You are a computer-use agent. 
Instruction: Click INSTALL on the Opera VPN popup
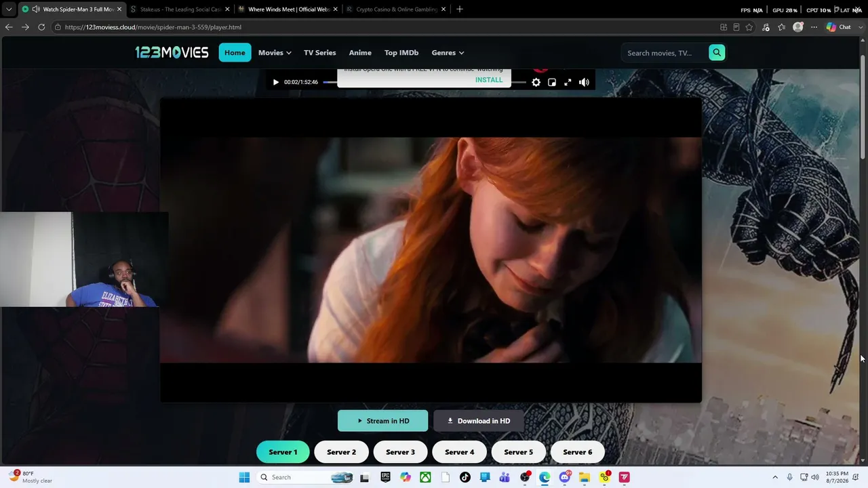489,80
